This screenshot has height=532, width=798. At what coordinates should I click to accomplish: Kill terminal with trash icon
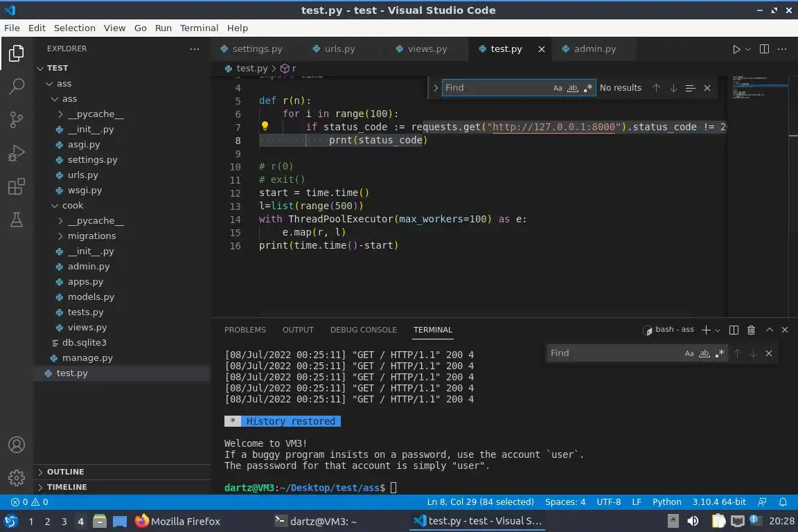pyautogui.click(x=751, y=330)
